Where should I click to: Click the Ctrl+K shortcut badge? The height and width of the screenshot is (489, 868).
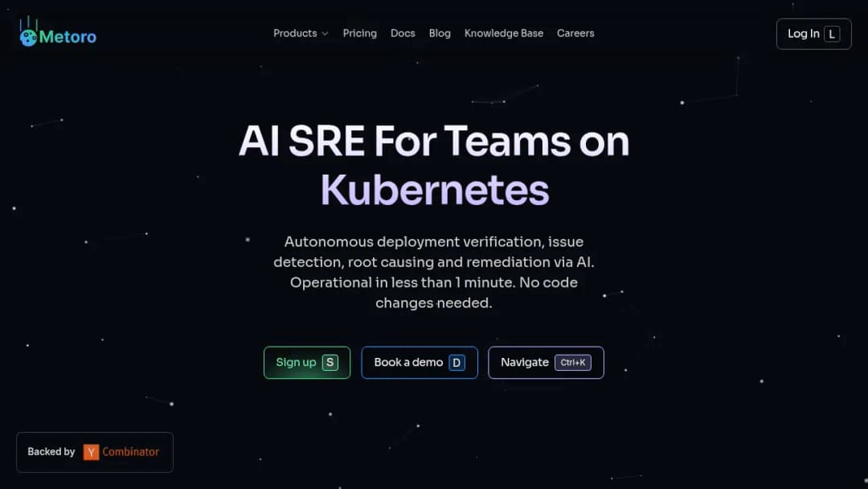(573, 362)
